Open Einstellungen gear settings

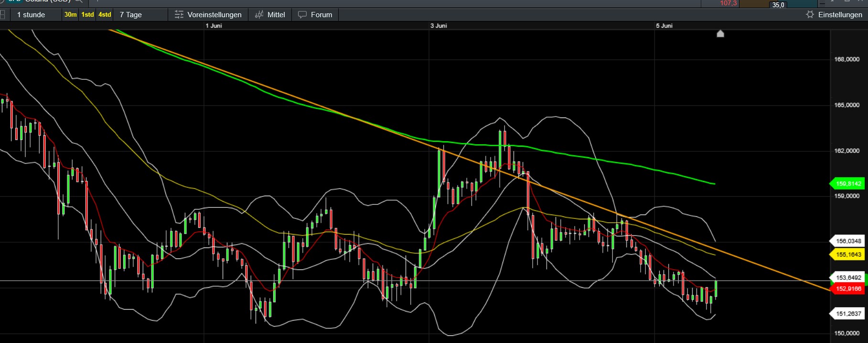tap(834, 15)
